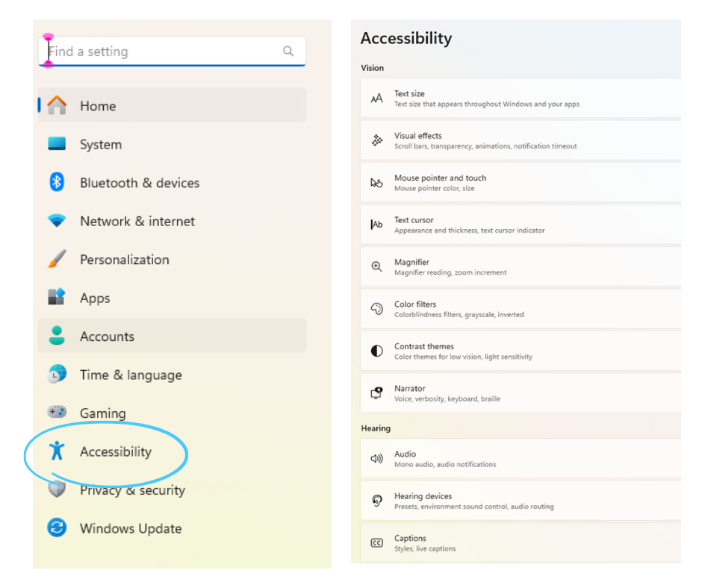Click the Hearing section heading

[376, 428]
